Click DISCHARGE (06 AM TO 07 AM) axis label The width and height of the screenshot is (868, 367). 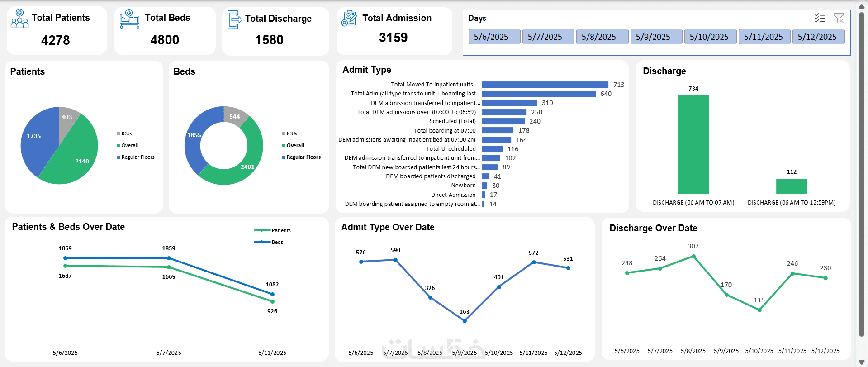click(693, 203)
